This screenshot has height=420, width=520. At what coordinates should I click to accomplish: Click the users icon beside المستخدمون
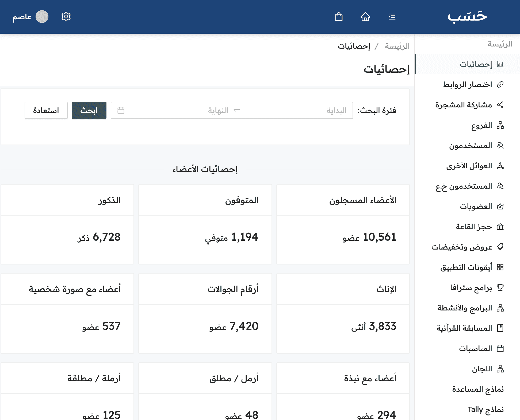tap(500, 146)
